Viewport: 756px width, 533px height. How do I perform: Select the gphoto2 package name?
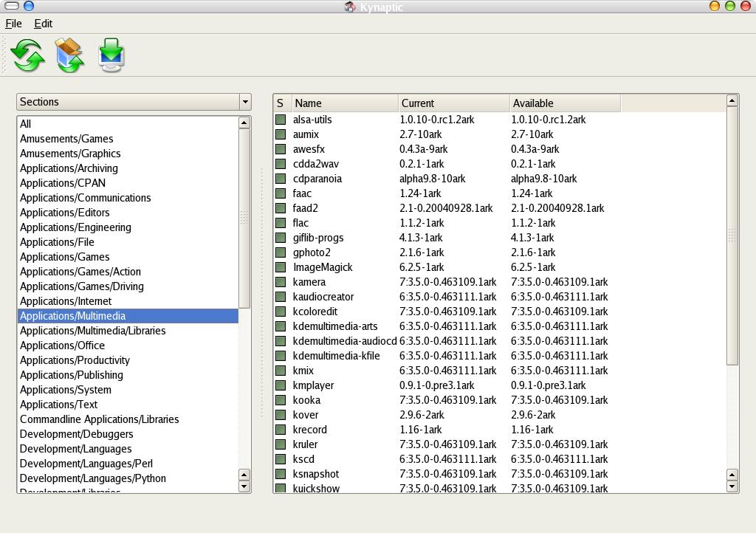[312, 252]
